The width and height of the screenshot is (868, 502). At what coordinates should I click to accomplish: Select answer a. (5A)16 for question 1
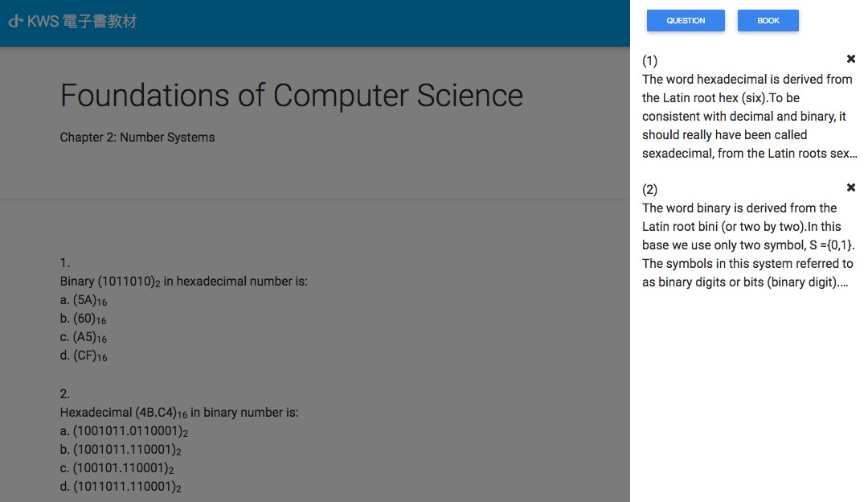(x=84, y=300)
